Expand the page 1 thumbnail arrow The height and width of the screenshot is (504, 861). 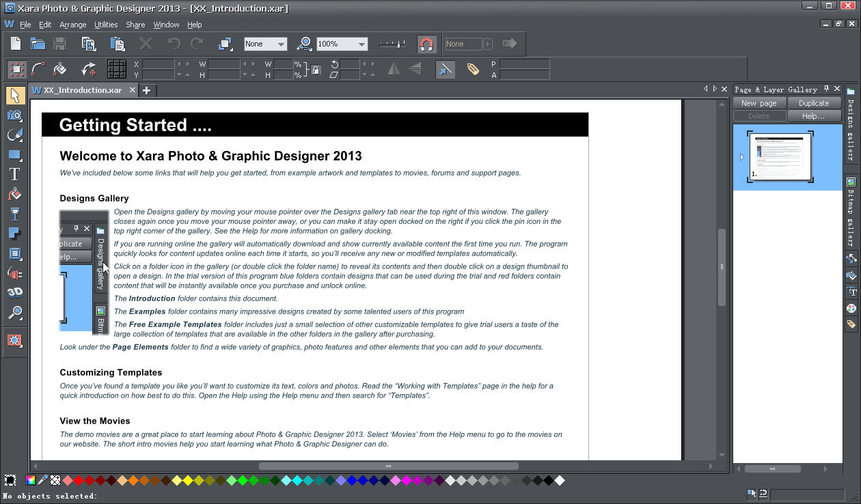742,157
